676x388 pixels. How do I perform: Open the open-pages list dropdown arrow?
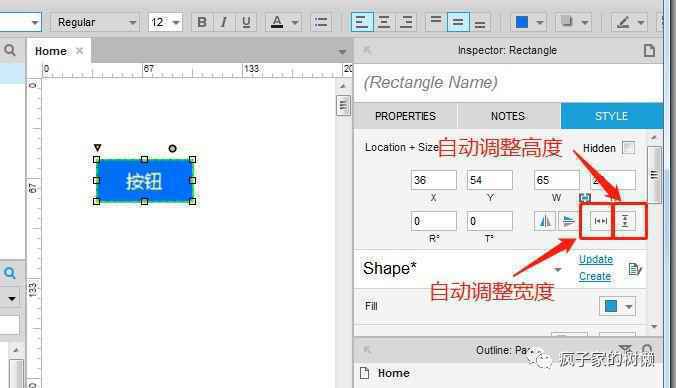pos(342,52)
